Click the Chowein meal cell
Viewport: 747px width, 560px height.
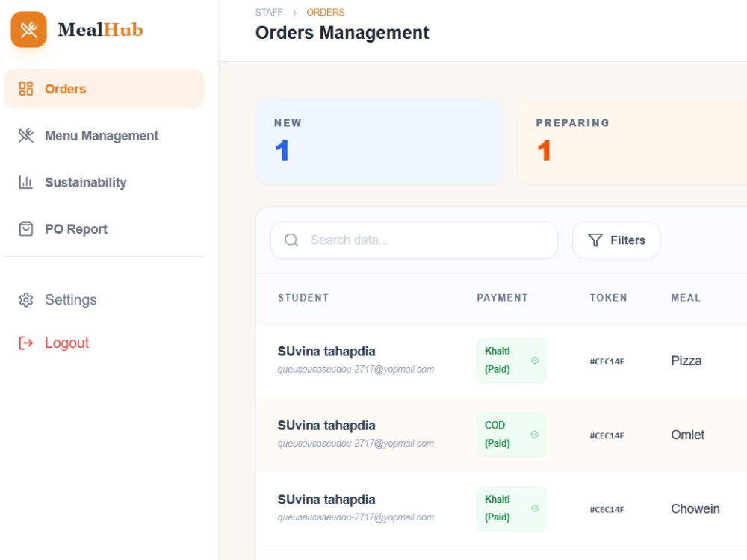[x=695, y=508]
